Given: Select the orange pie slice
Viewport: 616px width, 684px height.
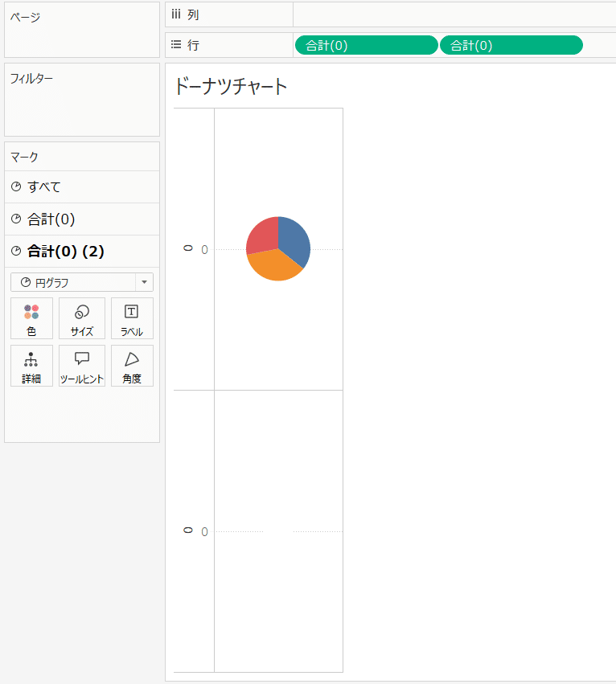Looking at the screenshot, I should (274, 266).
